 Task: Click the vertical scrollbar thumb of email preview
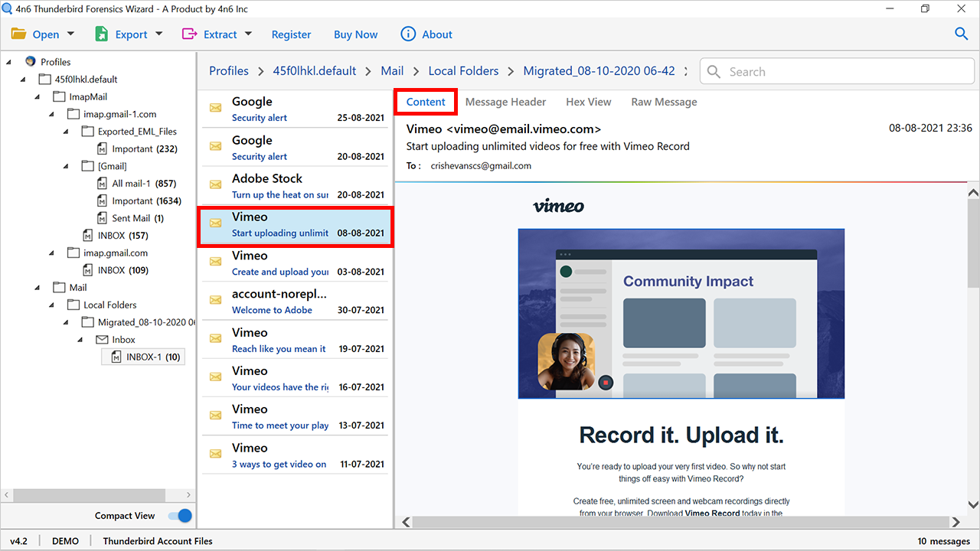[973, 242]
